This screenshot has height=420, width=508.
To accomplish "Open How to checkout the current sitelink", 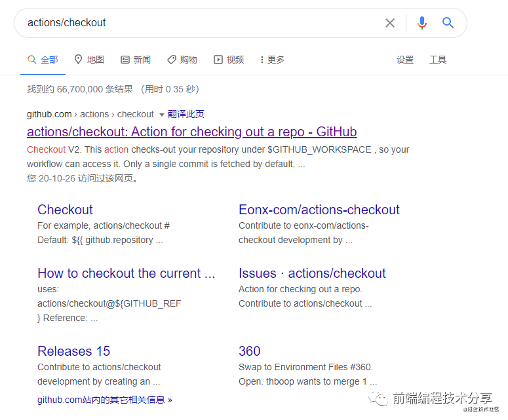I will [127, 273].
